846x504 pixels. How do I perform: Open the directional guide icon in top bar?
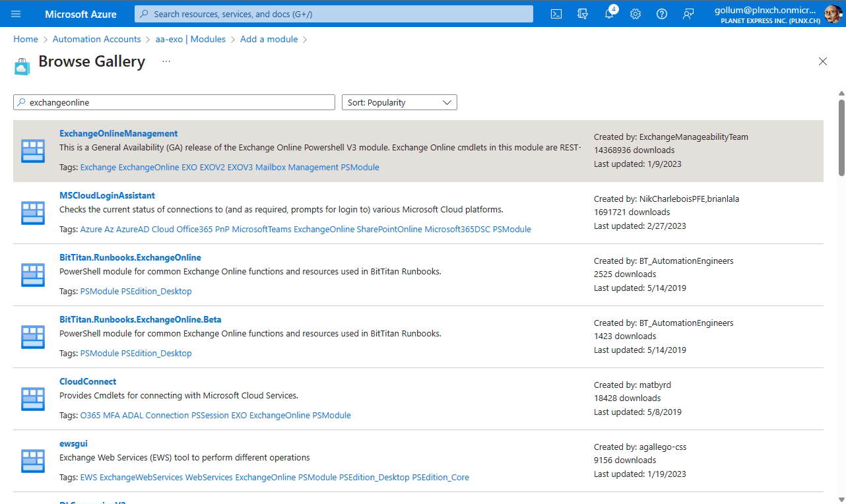(582, 13)
